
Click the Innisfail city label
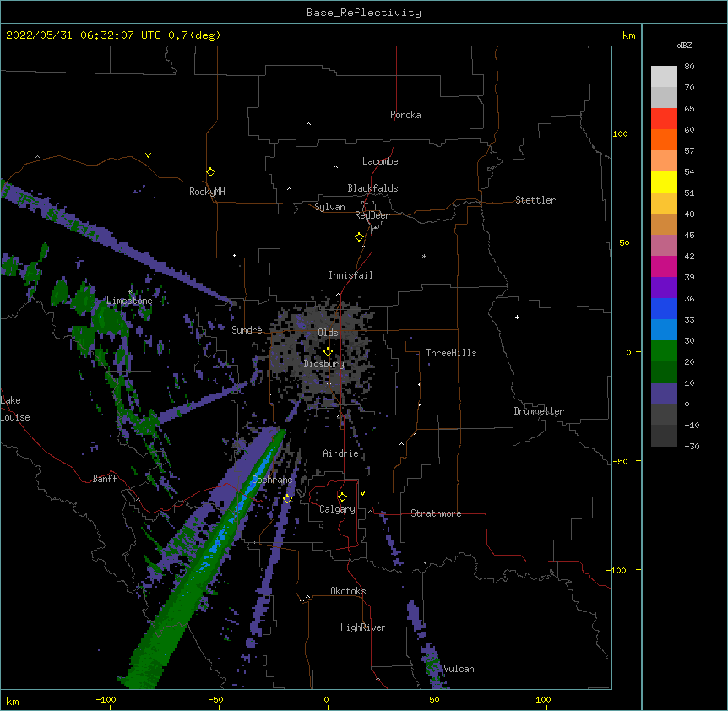pyautogui.click(x=350, y=275)
